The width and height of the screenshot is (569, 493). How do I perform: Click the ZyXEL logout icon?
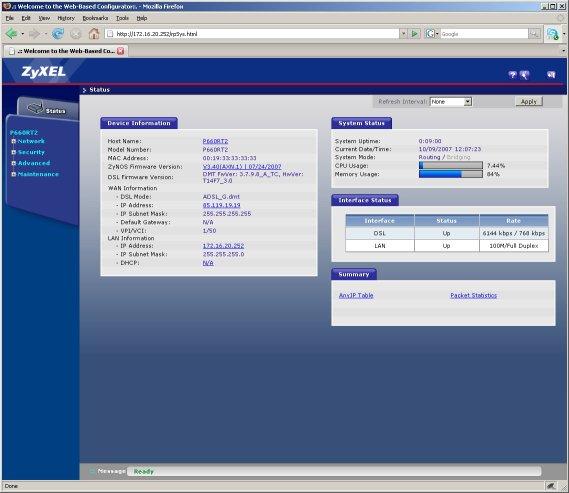coord(551,75)
